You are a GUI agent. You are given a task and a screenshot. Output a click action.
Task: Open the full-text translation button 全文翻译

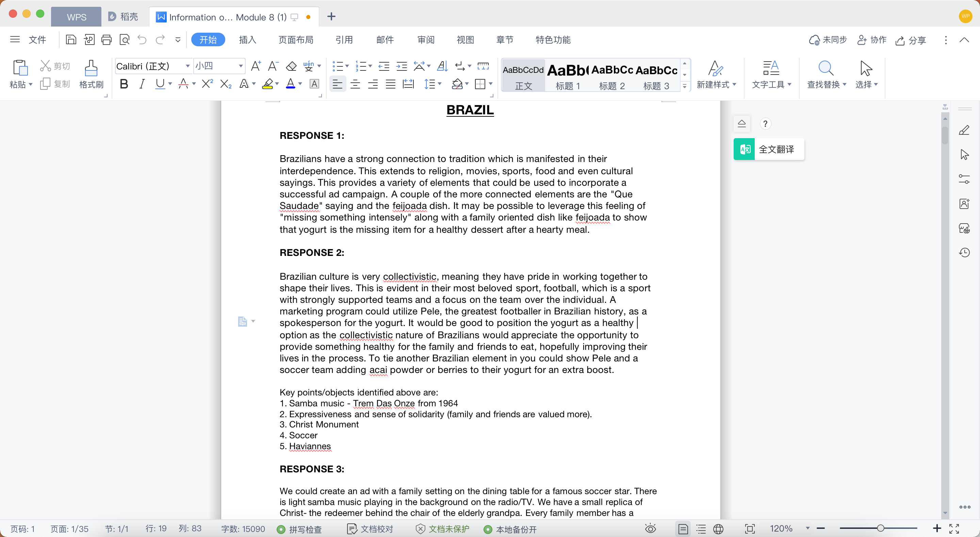pos(769,149)
